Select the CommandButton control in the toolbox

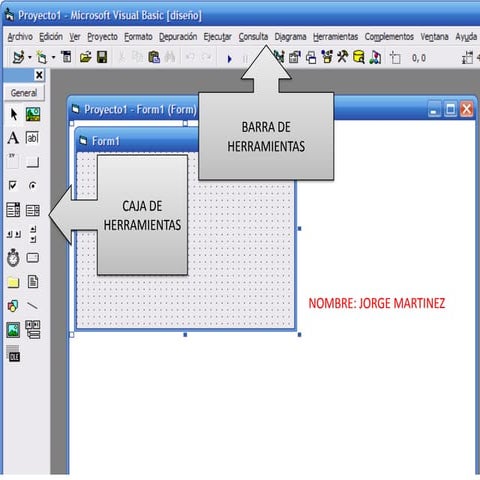pyautogui.click(x=32, y=162)
